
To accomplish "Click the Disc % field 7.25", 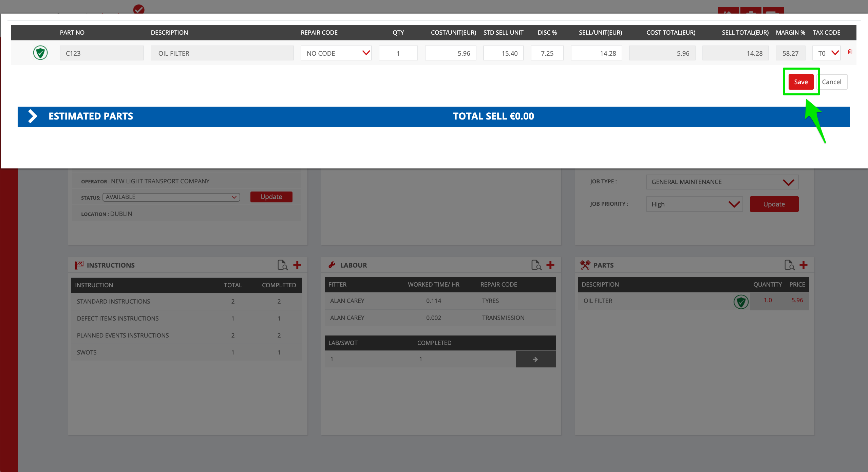I will tap(547, 53).
